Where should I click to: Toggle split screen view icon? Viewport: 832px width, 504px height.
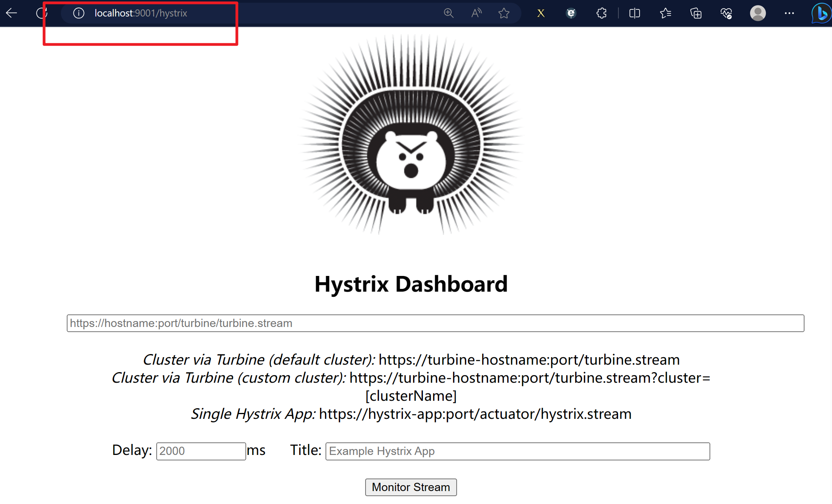(x=635, y=13)
